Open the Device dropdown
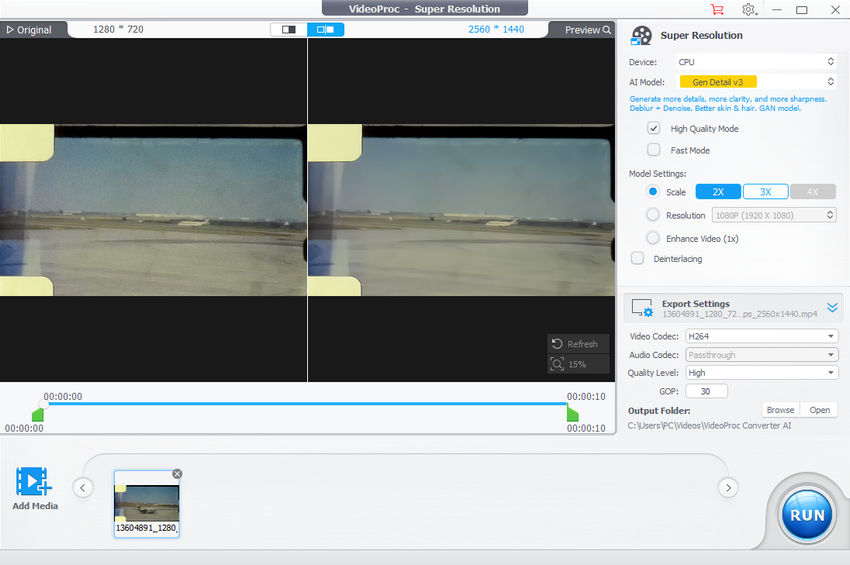 pyautogui.click(x=756, y=62)
